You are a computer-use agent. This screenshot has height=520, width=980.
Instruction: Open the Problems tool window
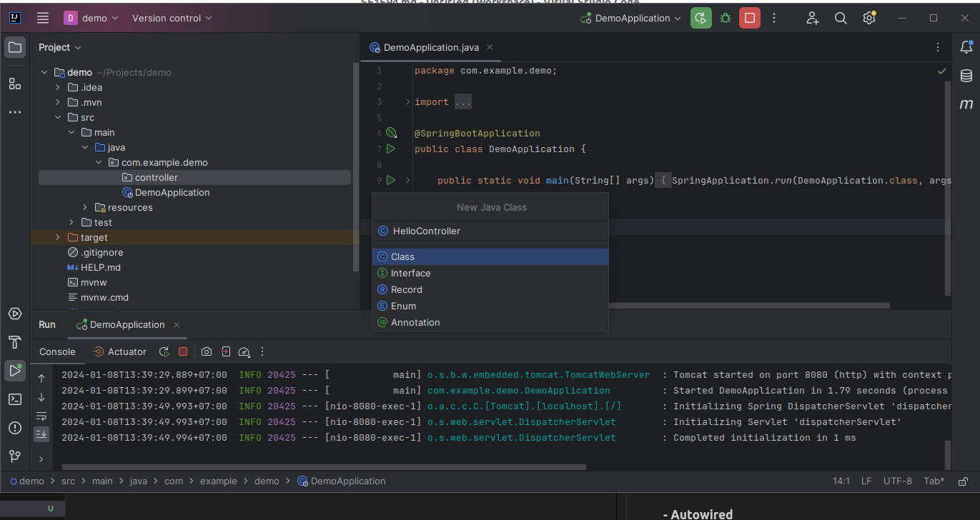click(x=14, y=427)
